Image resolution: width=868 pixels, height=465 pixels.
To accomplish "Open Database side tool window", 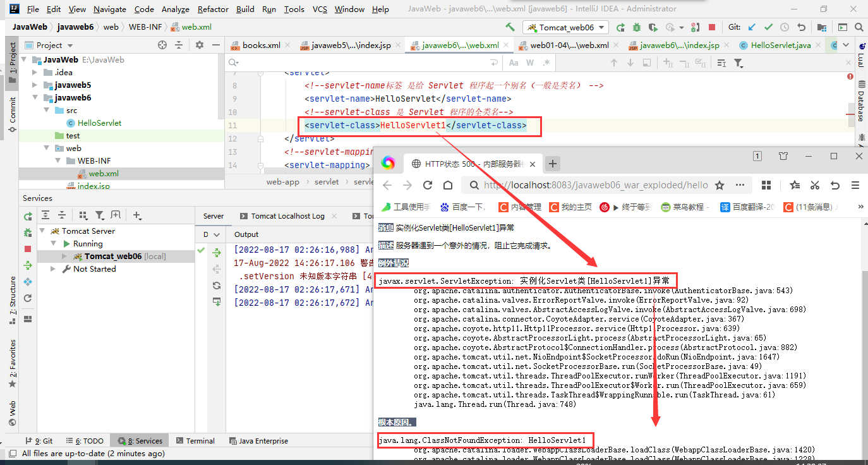I will click(x=861, y=101).
